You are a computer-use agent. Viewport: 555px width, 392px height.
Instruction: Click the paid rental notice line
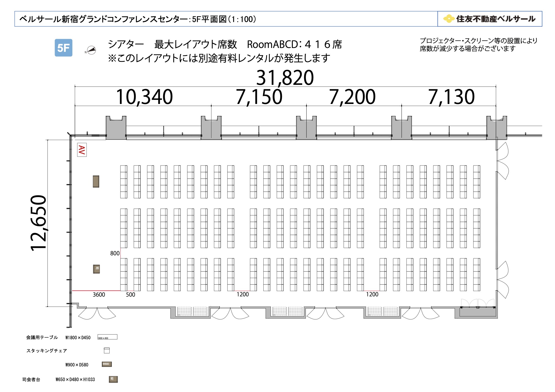coord(219,58)
